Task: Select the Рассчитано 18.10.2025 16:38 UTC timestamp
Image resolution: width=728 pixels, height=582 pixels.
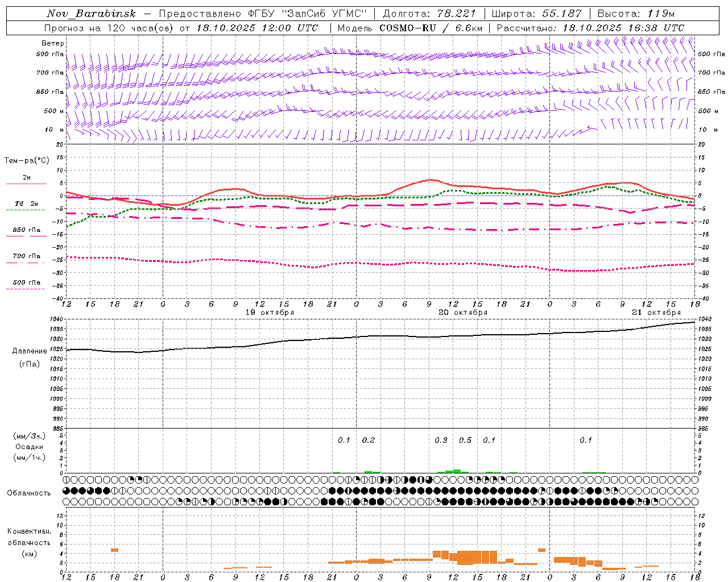Action: (590, 28)
